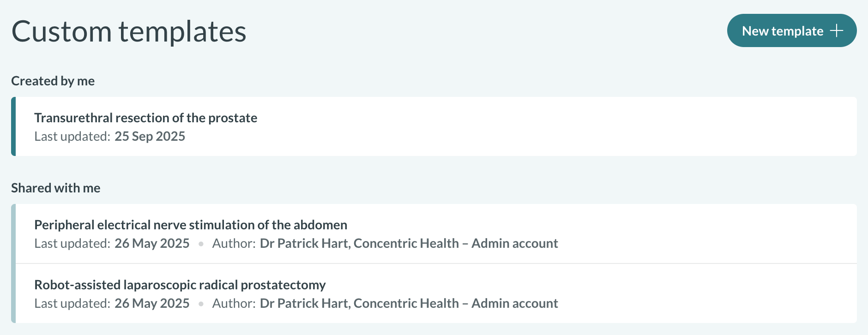Open Robot-assisted laparoscopic radical prostatectomy template
The height and width of the screenshot is (335, 868).
pyautogui.click(x=180, y=285)
